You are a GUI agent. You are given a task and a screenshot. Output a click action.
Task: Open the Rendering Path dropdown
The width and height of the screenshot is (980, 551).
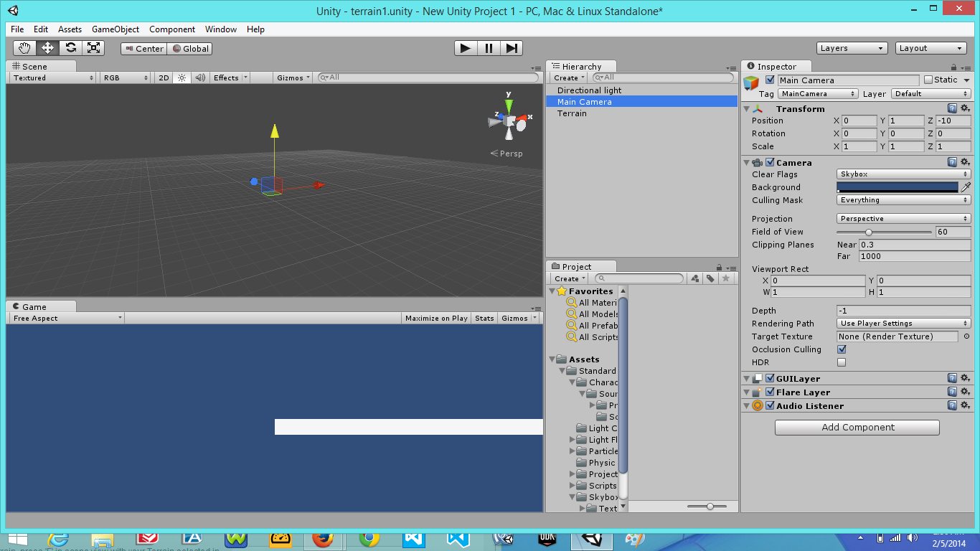click(903, 324)
